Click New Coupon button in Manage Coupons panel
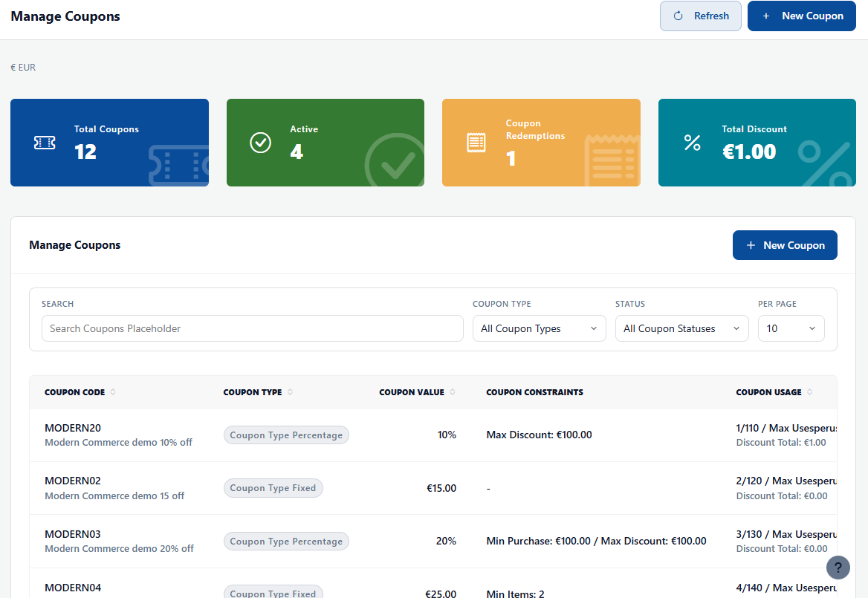 [785, 245]
